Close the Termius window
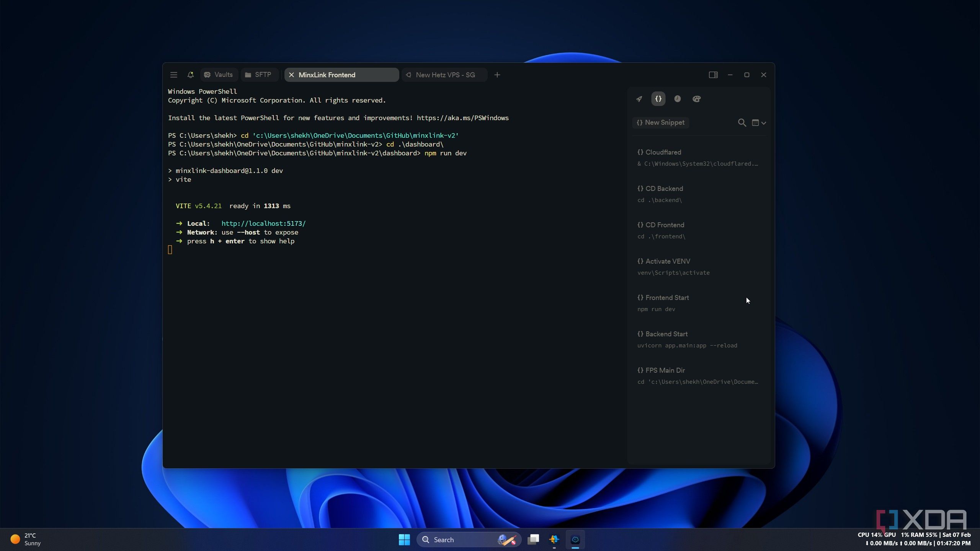This screenshot has width=980, height=551. [763, 75]
